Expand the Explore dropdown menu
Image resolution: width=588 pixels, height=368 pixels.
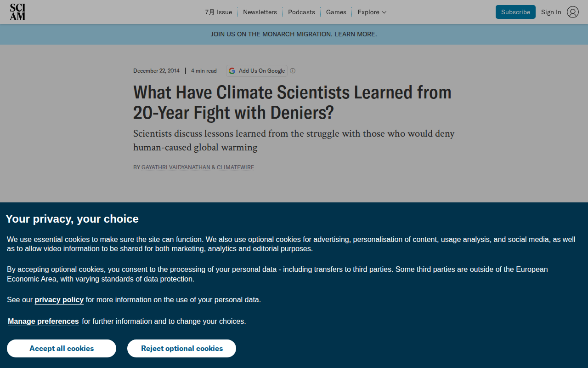click(372, 12)
